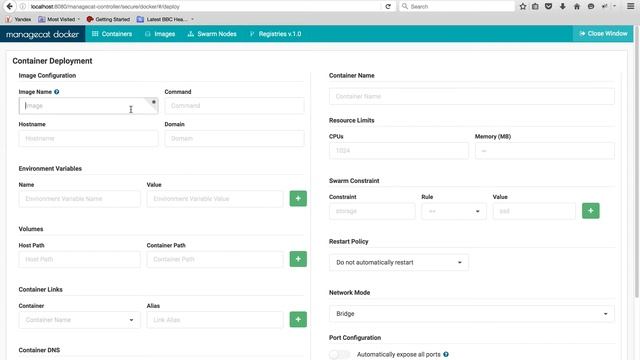Switch to the Containers tab
This screenshot has width=640, height=360.
point(112,34)
